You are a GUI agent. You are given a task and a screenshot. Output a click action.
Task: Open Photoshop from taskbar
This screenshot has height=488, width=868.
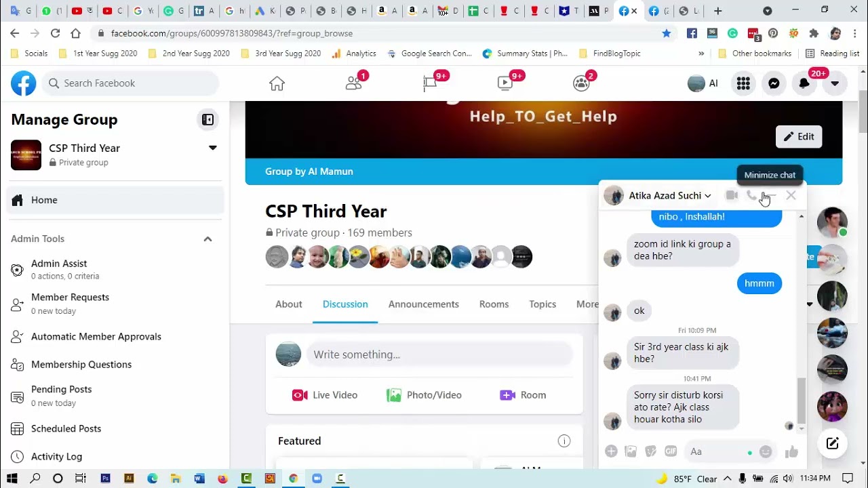click(105, 479)
